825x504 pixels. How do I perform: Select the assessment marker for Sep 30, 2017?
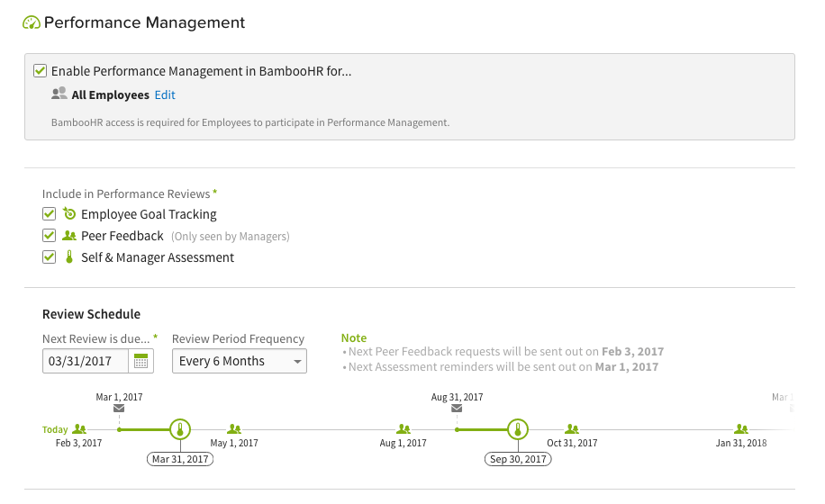coord(518,430)
